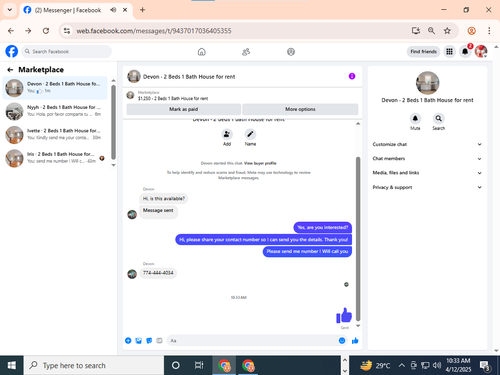Open purple conversation information icon
500x375 pixels.
point(352,76)
